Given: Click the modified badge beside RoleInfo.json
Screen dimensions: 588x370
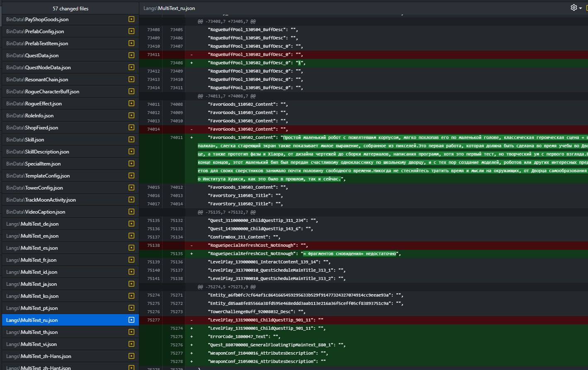Looking at the screenshot, I should [x=131, y=116].
